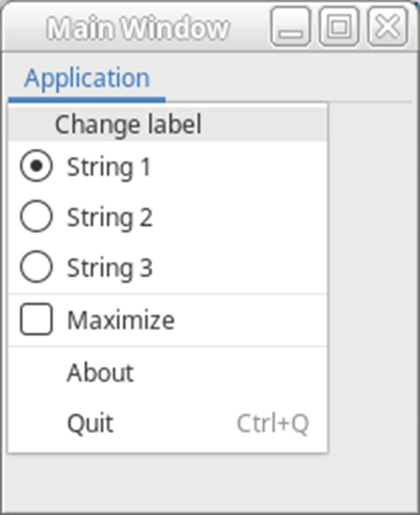Screen dimensions: 420x515
Task: Tick the Maximize checkbox square
Action: coord(36,320)
